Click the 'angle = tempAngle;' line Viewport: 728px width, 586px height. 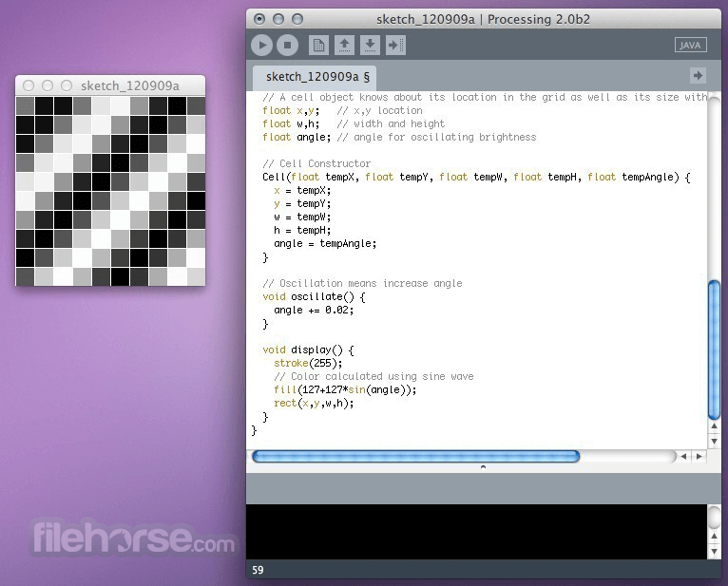point(325,243)
